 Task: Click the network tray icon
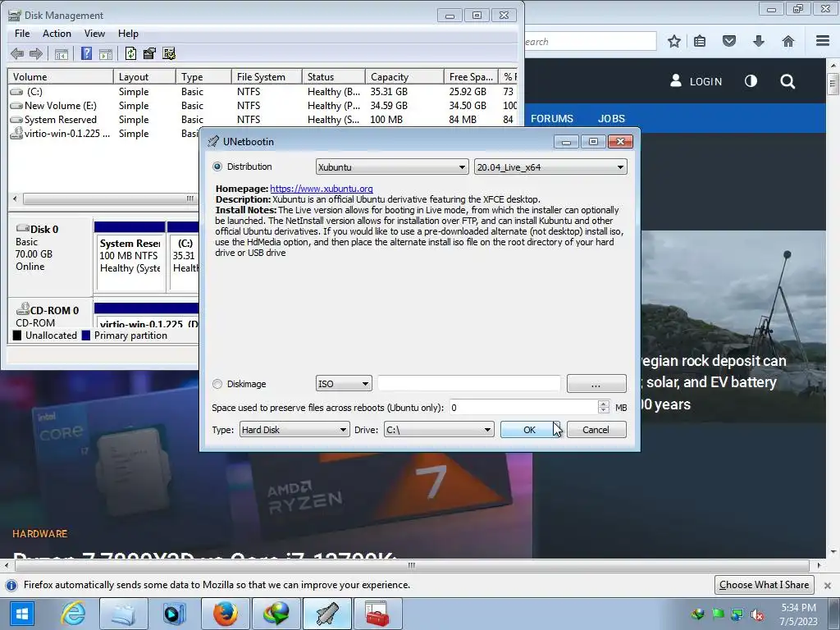point(737,614)
